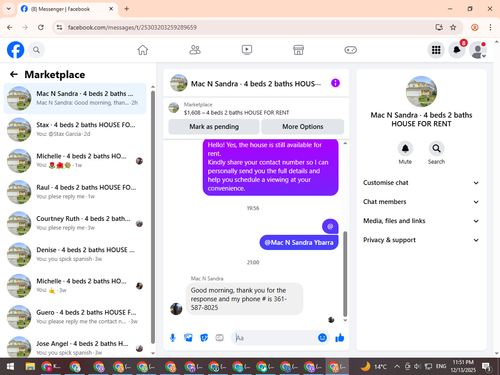Viewport: 500px width, 375px height.
Task: Open the Facebook logo home link
Action: coord(16,50)
